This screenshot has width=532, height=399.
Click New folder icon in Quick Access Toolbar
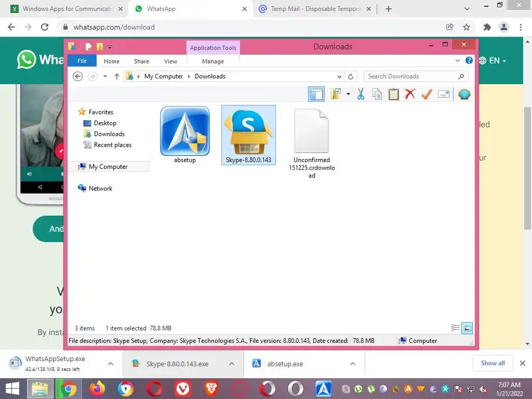[x=100, y=47]
